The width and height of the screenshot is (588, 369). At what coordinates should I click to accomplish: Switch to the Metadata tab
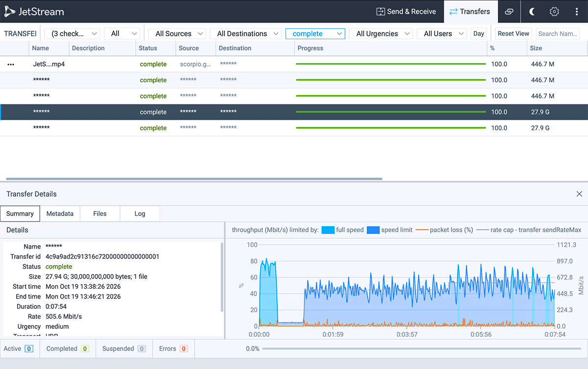pyautogui.click(x=60, y=214)
